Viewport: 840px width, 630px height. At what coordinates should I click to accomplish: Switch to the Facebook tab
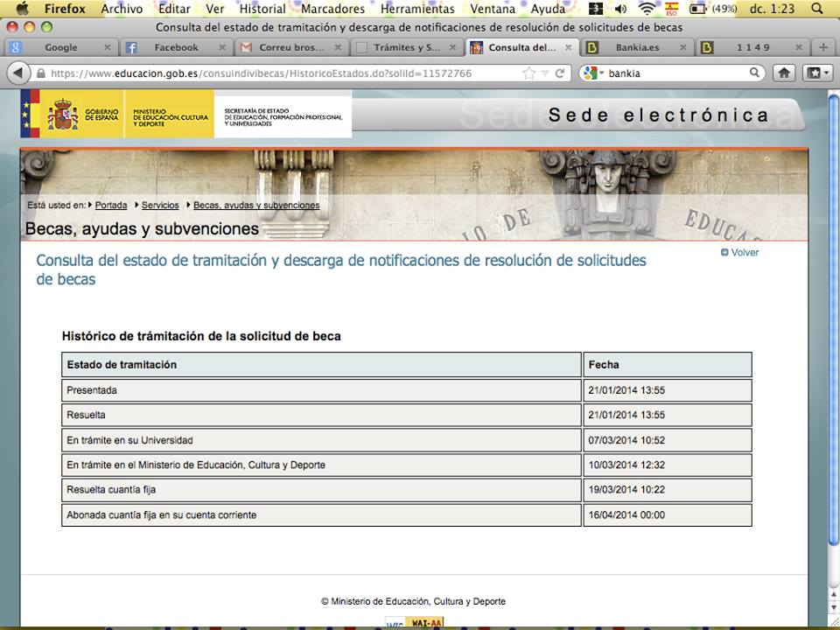[x=175, y=47]
